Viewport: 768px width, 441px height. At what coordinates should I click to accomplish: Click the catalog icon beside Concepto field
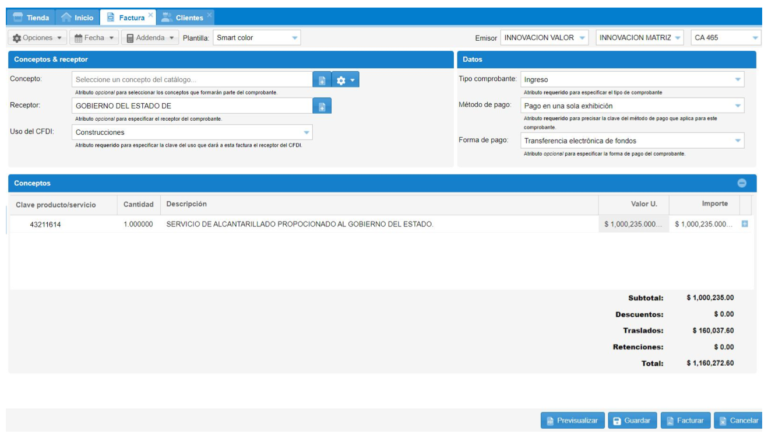tap(321, 80)
